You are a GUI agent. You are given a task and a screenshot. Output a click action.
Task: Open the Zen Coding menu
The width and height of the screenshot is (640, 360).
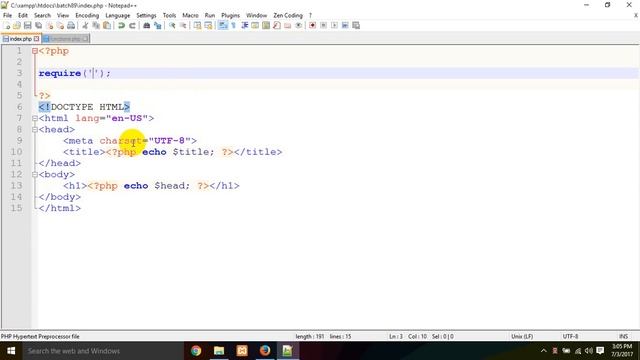[x=288, y=15]
